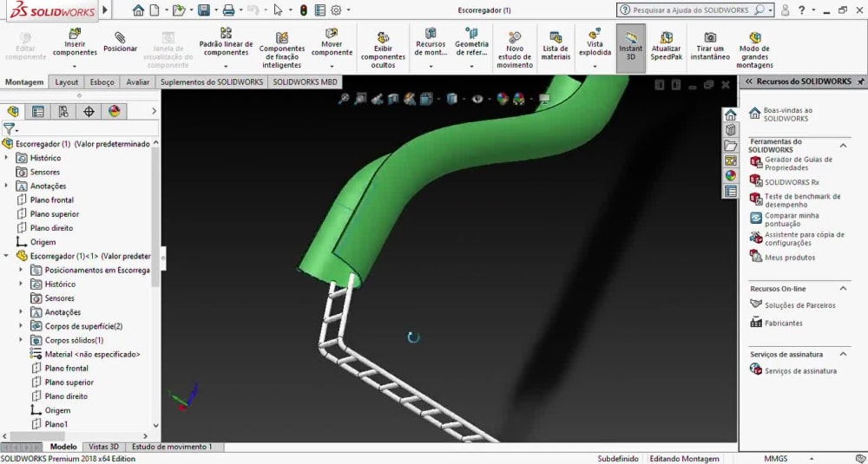The image size is (868, 464).
Task: Open Meus produtos link
Action: pos(789,258)
